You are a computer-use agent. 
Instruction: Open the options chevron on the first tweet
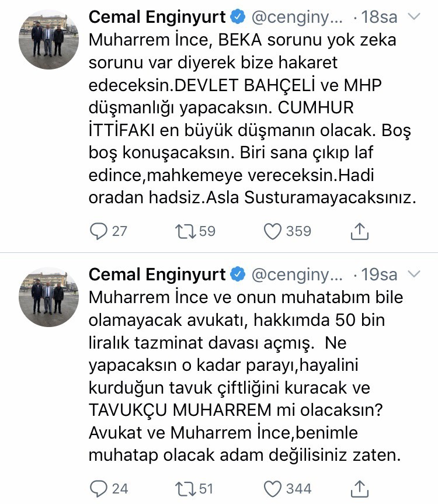[x=415, y=17]
